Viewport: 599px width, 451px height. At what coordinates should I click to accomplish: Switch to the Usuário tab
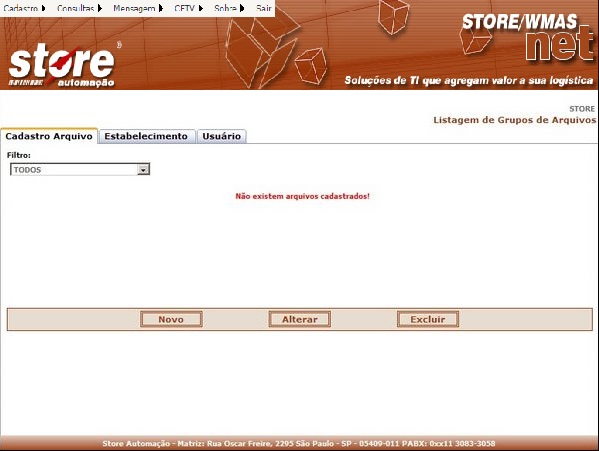[x=222, y=136]
